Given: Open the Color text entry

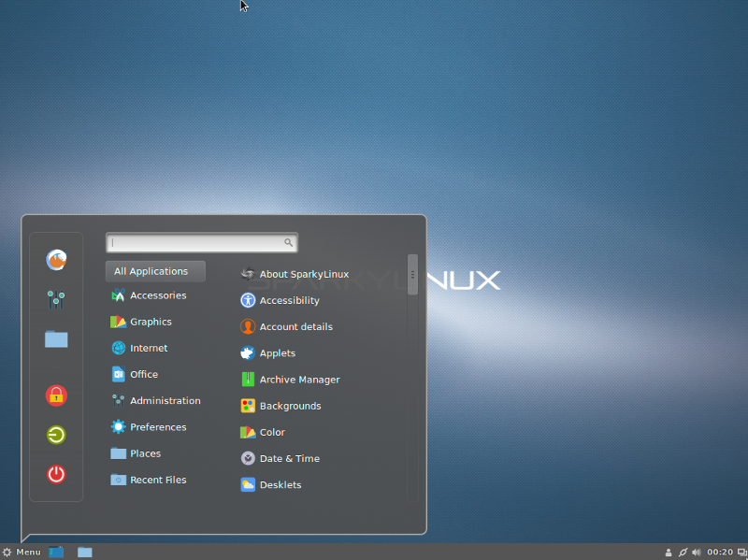Looking at the screenshot, I should pos(272,432).
